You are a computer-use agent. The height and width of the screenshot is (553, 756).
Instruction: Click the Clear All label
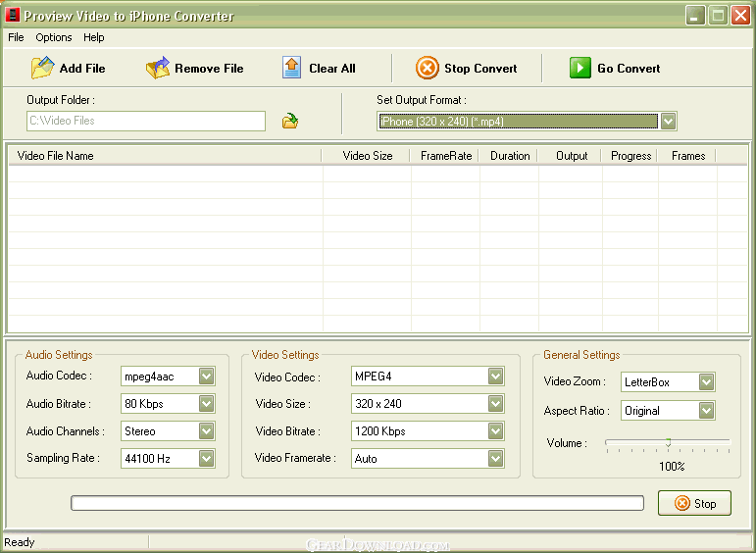(x=332, y=69)
